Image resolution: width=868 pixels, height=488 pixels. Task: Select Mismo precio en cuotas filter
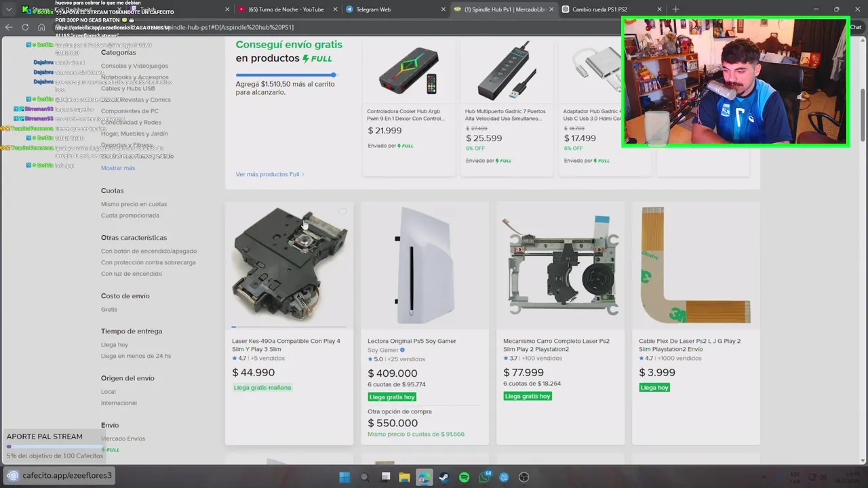click(x=134, y=204)
